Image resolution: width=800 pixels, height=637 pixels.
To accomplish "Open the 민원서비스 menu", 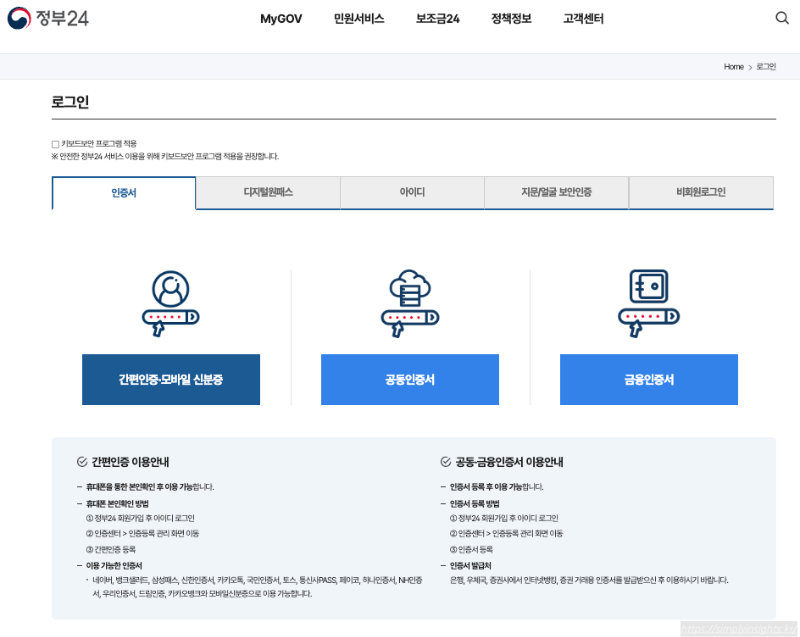I will pos(356,17).
